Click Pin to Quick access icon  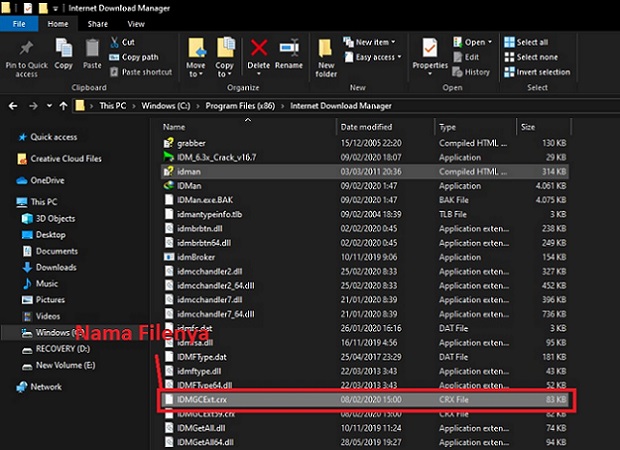tap(26, 52)
